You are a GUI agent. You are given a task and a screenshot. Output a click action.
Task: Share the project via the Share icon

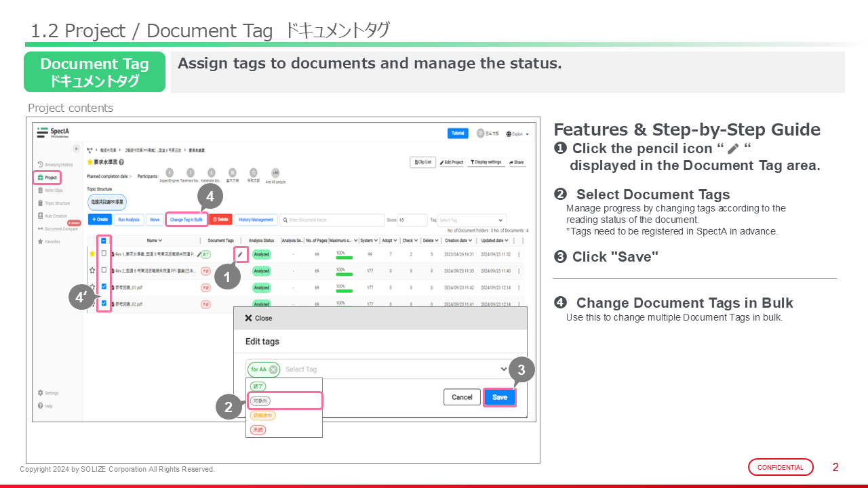[x=516, y=163]
